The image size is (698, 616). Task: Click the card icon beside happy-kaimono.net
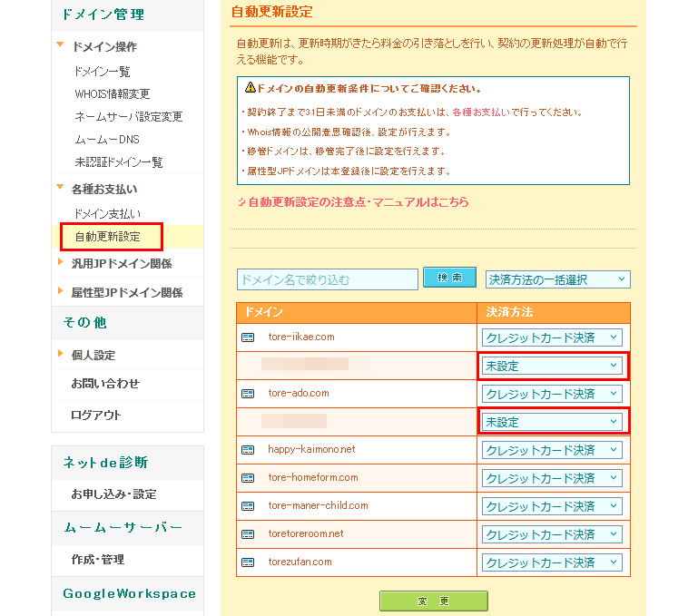tap(248, 450)
